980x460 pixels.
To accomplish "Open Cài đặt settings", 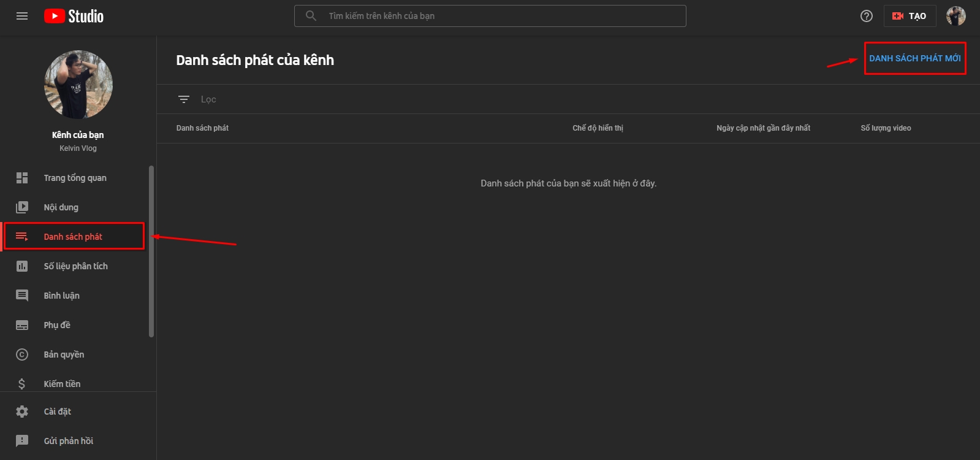I will click(x=58, y=412).
